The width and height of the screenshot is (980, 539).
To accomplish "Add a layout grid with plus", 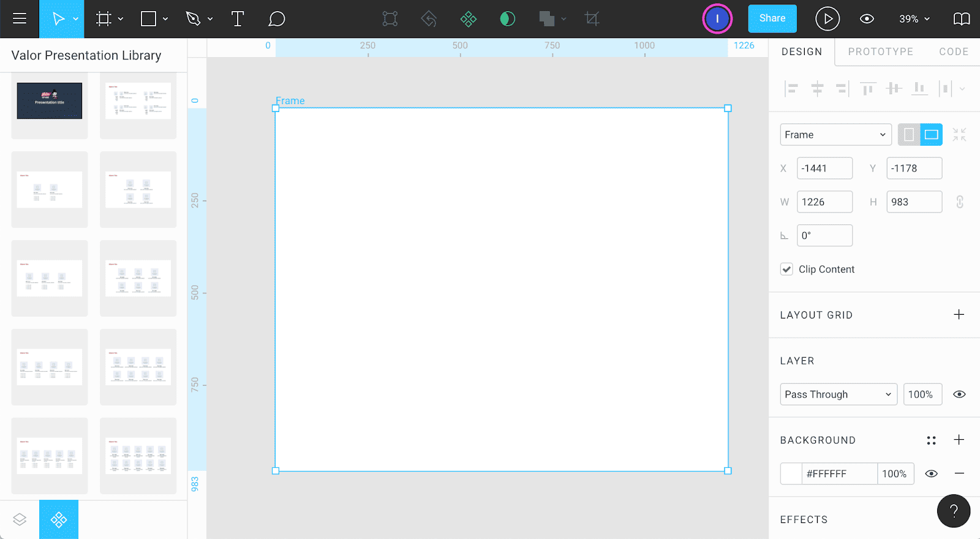I will 959,315.
